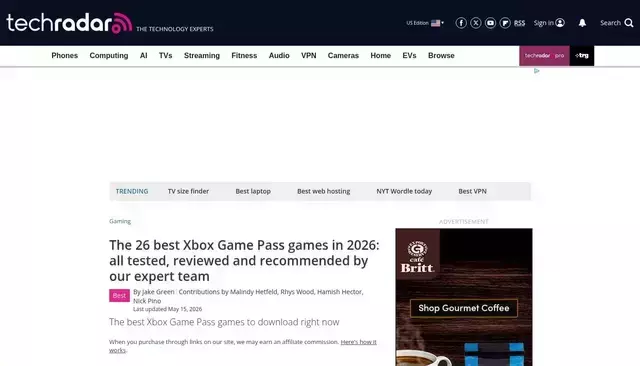Click the Sign in text
This screenshot has width=640, height=366.
click(x=544, y=23)
